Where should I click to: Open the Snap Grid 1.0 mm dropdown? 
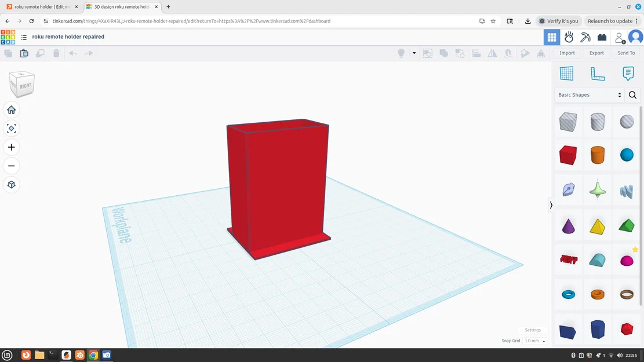click(535, 341)
